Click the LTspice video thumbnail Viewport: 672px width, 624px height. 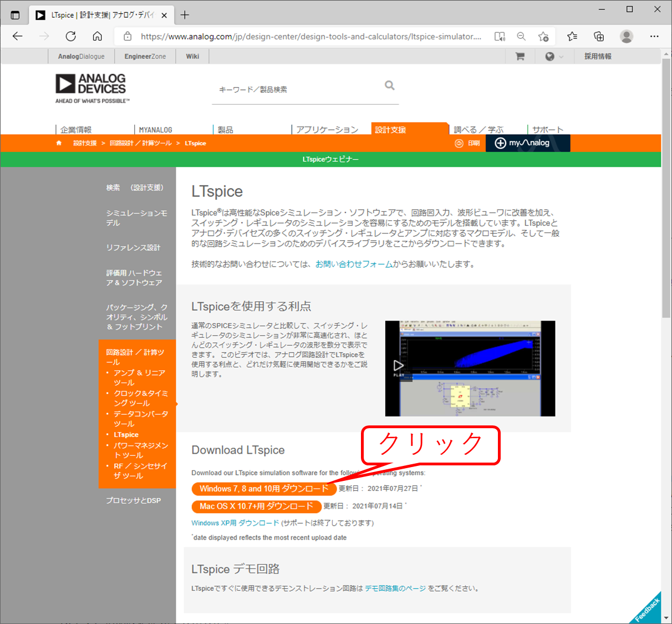(x=470, y=368)
